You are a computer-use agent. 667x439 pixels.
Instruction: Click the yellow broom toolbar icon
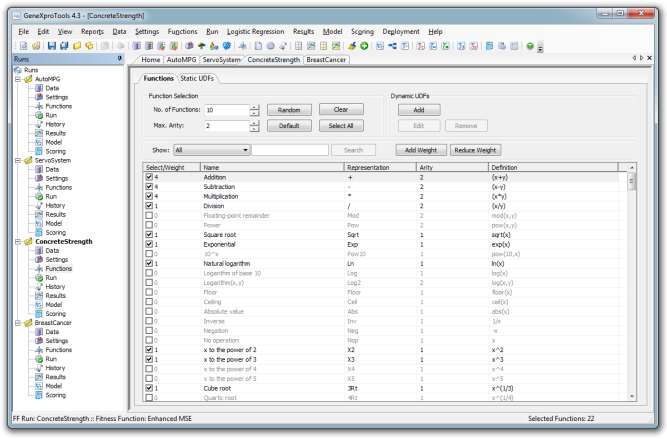tap(351, 46)
